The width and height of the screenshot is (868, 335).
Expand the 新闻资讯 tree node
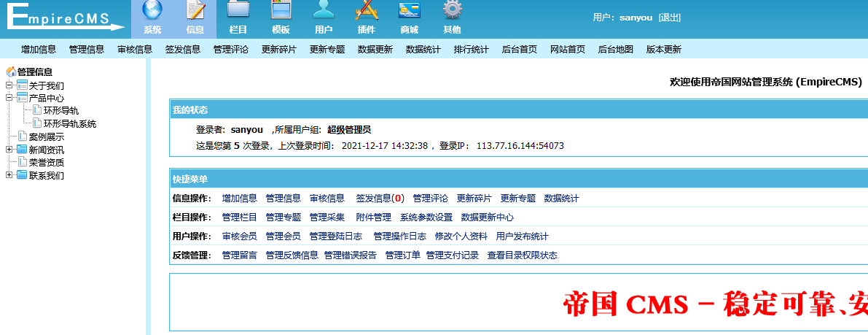(9, 150)
